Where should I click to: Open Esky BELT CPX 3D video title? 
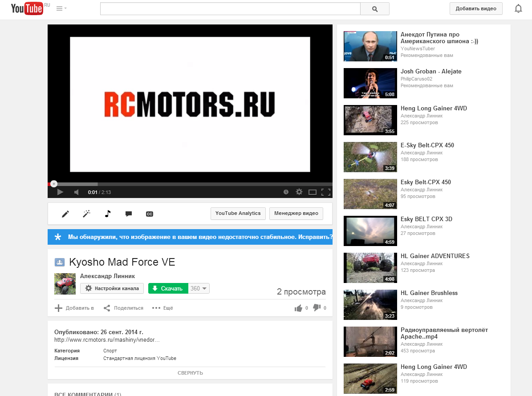tap(426, 219)
